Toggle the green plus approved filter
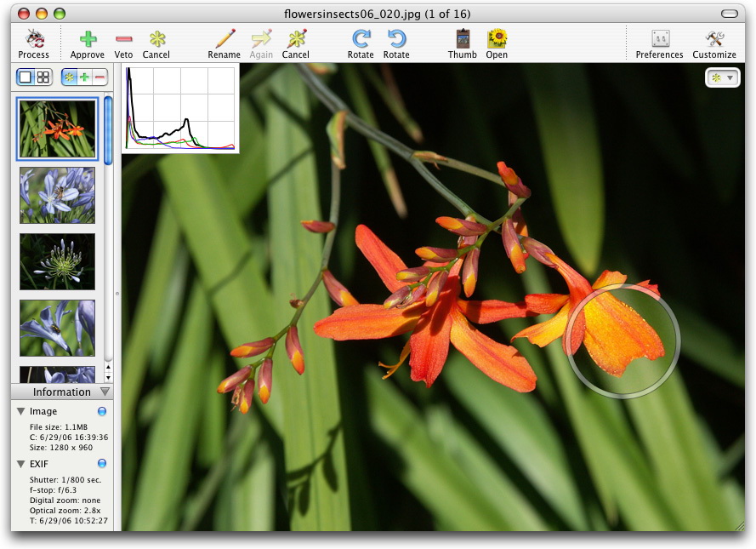The width and height of the screenshot is (756, 549). 84,77
